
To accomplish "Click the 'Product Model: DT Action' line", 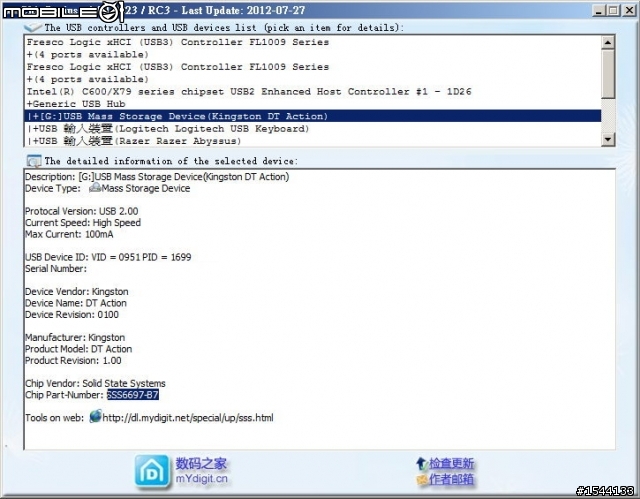I will [x=78, y=349].
